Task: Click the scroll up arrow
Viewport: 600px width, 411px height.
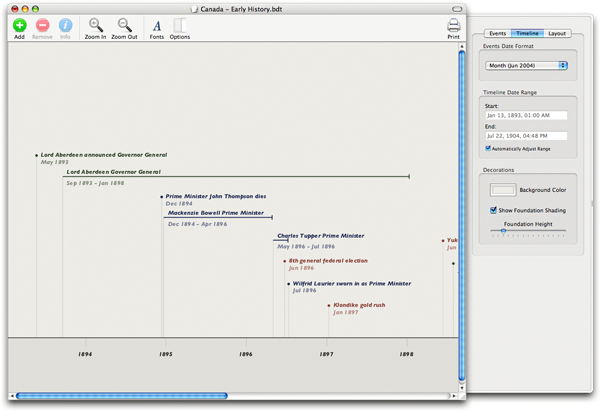Action: pyautogui.click(x=462, y=46)
